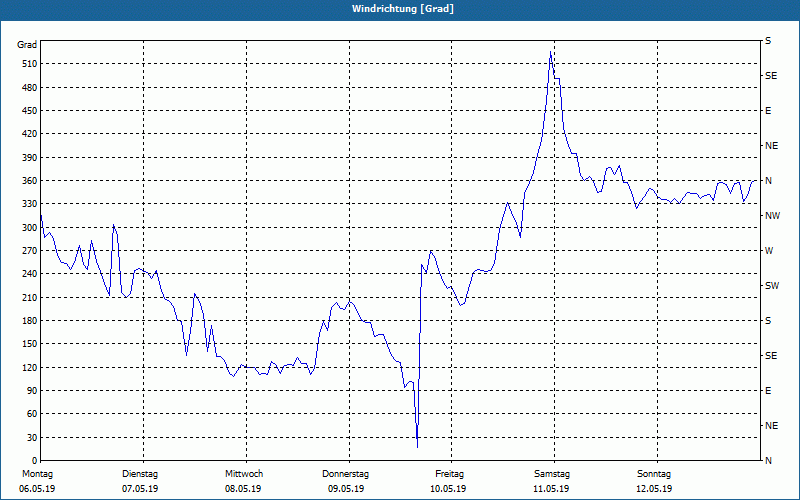Click the date label 06.05.19
800x500 pixels.
[x=37, y=489]
